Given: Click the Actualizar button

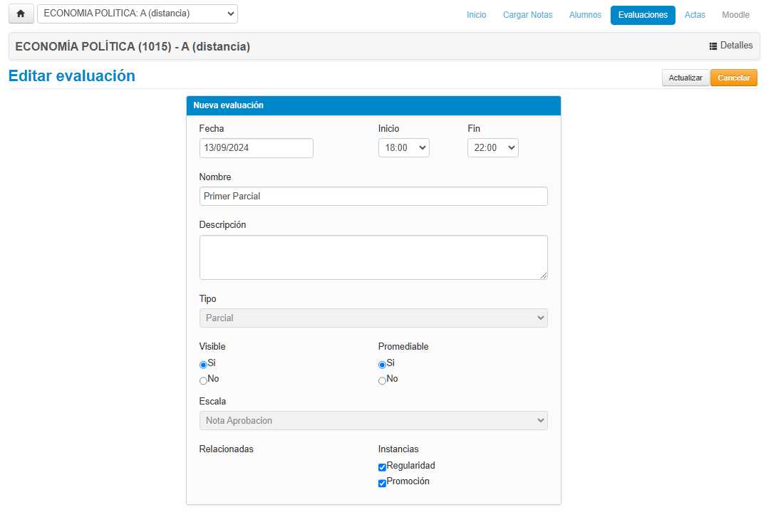Looking at the screenshot, I should (x=685, y=78).
